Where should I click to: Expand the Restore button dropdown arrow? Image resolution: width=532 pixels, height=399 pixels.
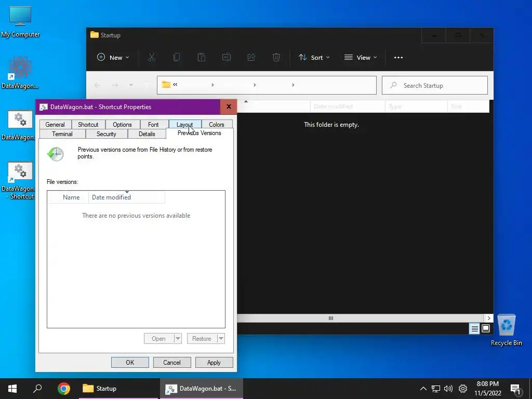click(221, 339)
